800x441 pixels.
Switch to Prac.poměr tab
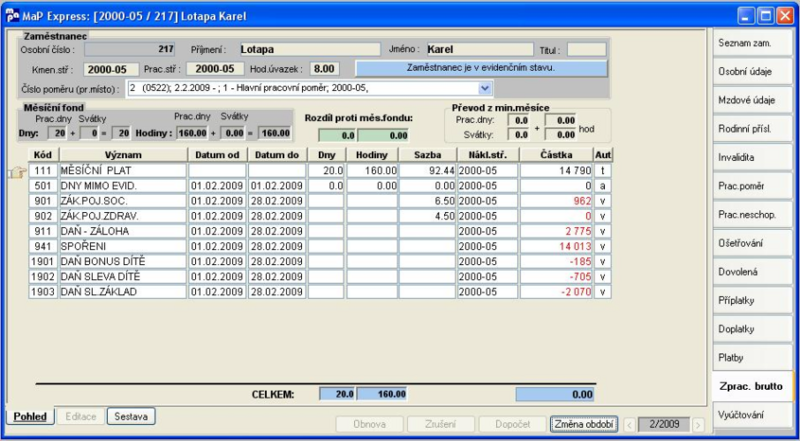(753, 186)
